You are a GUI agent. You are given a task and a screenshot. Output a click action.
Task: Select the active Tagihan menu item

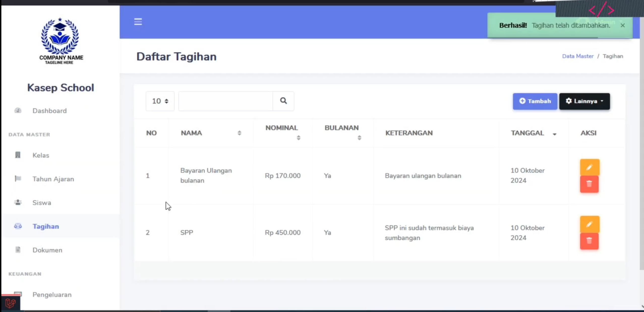[60, 226]
